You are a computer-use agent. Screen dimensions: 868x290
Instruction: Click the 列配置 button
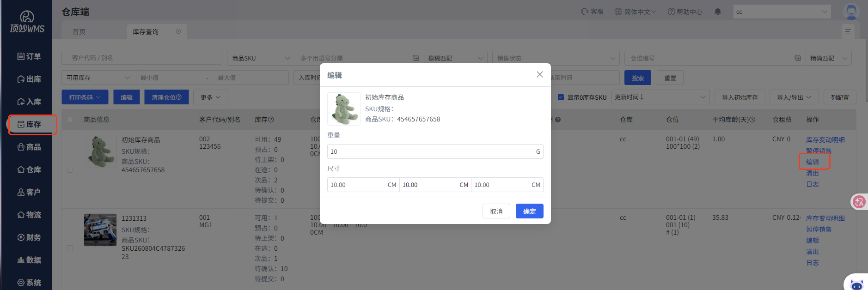(840, 97)
